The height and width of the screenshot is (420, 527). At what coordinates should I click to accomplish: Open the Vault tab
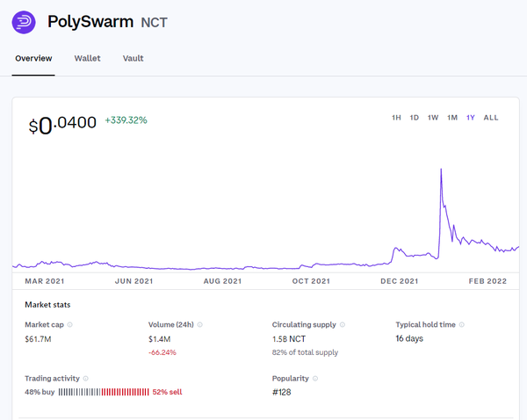coord(134,59)
